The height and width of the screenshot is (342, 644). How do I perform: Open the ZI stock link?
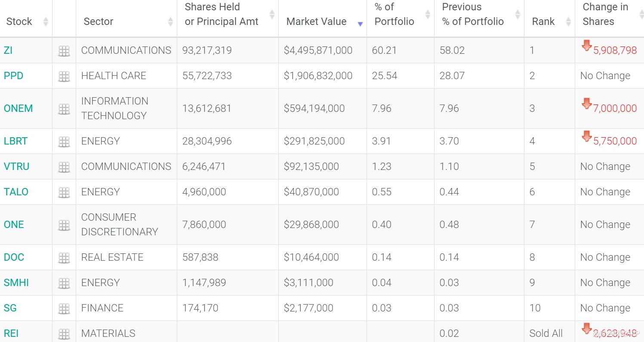(x=8, y=50)
